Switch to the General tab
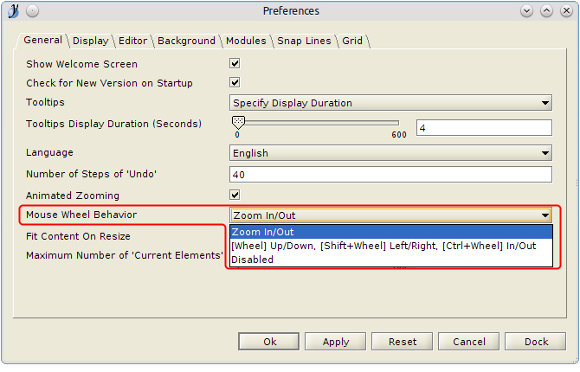Viewport: 580px width, 372px height. pos(43,40)
